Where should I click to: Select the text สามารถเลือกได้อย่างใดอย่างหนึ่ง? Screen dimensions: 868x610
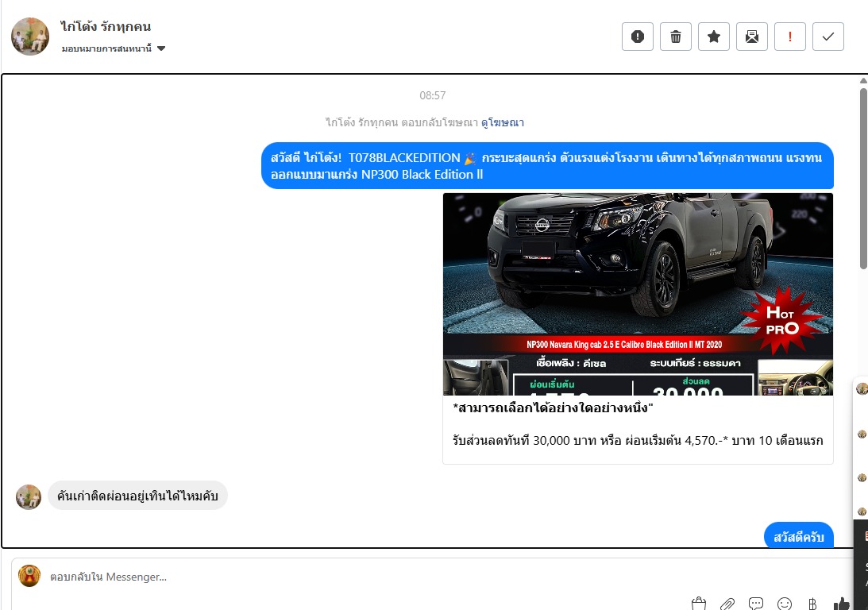point(554,408)
